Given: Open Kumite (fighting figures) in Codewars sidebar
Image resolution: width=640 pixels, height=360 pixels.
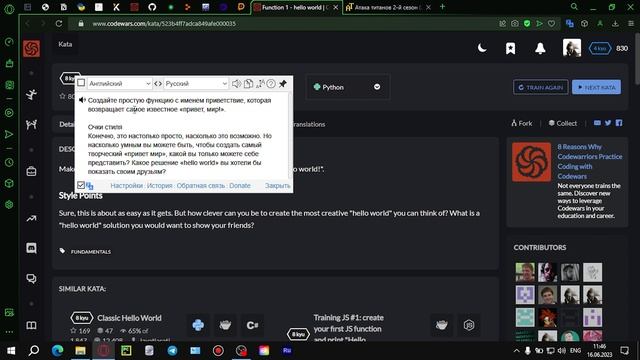Looking at the screenshot, I should (31, 124).
